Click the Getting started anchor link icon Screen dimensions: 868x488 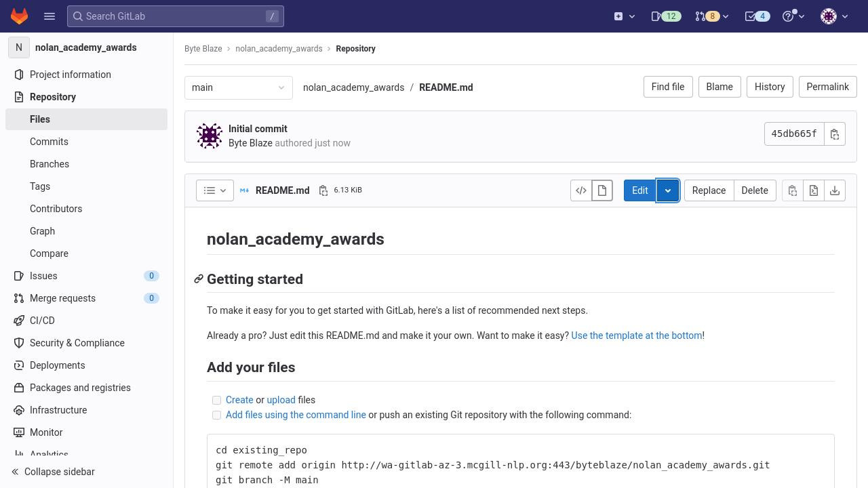[x=199, y=279]
